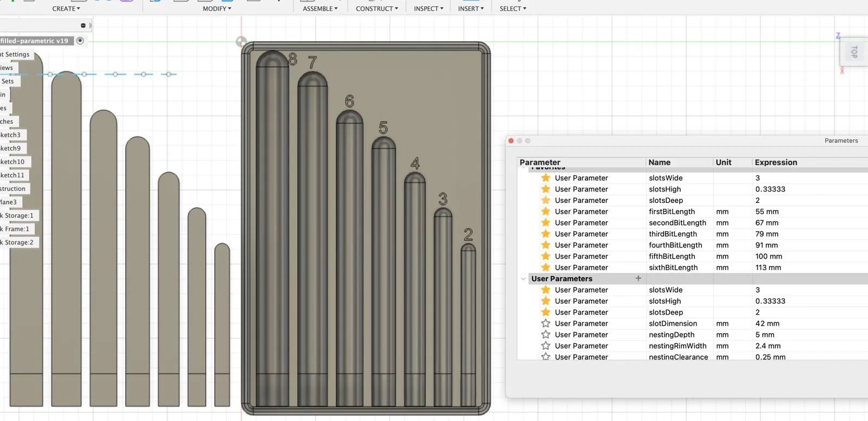Favorite the nestingDepth parameter star
This screenshot has height=421, width=868.
click(546, 335)
